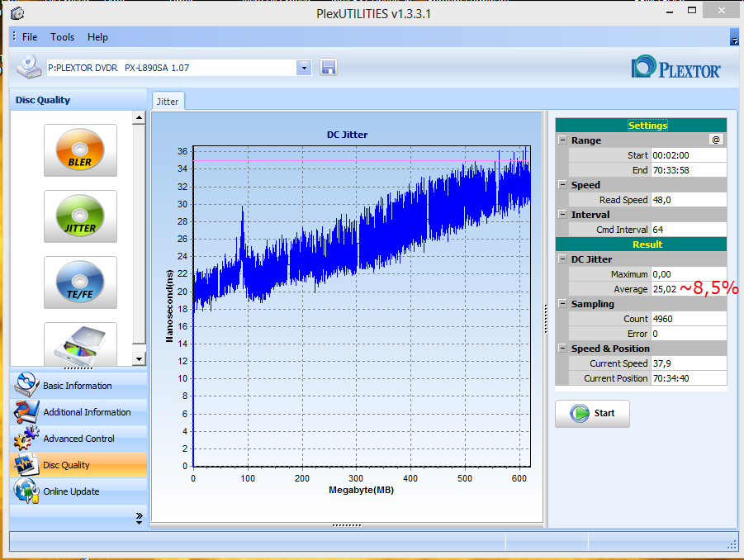Screen dimensions: 744x560
Task: Click the Result header
Action: pyautogui.click(x=641, y=244)
